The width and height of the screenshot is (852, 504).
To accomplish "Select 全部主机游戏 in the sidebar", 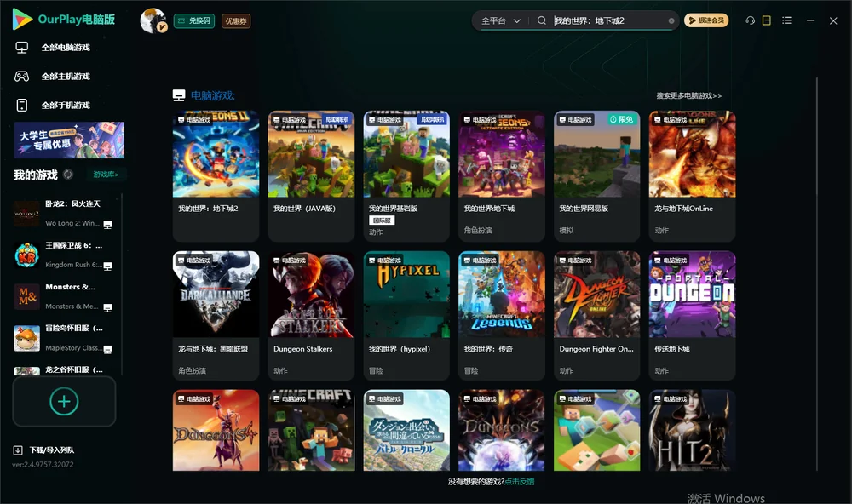I will point(66,77).
